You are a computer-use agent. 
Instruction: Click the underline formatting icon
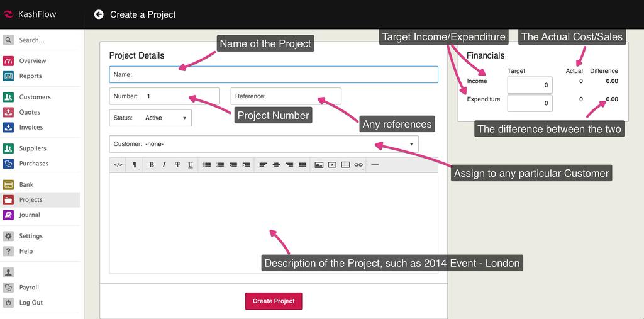click(191, 165)
